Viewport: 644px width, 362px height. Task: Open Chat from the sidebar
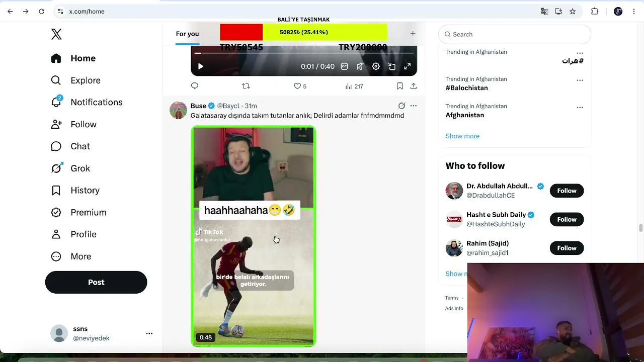70,146
